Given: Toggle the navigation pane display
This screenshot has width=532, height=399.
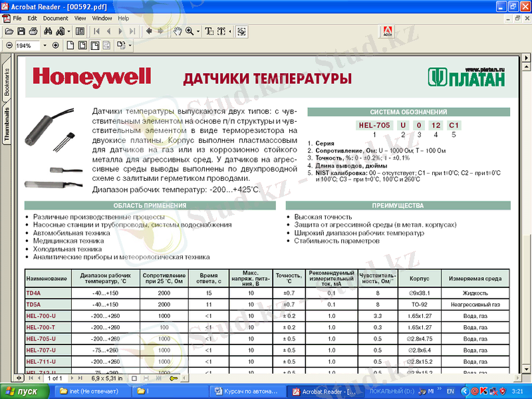Looking at the screenshot, I should pyautogui.click(x=80, y=31).
